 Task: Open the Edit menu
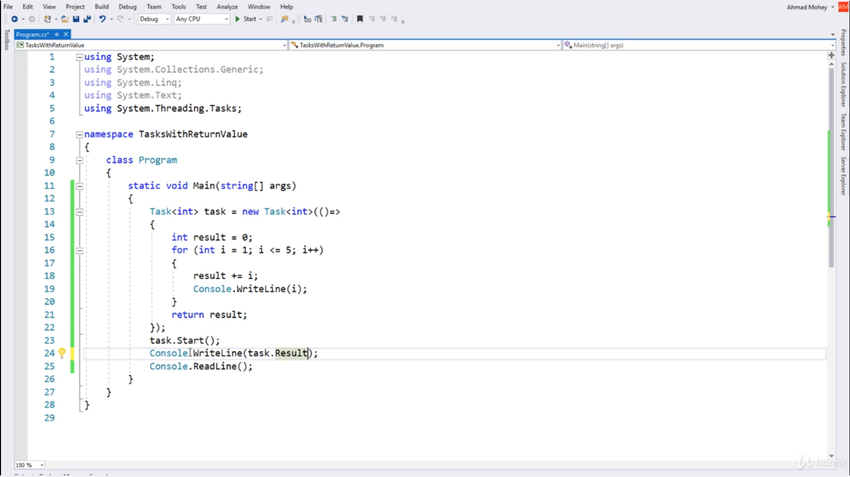click(28, 7)
